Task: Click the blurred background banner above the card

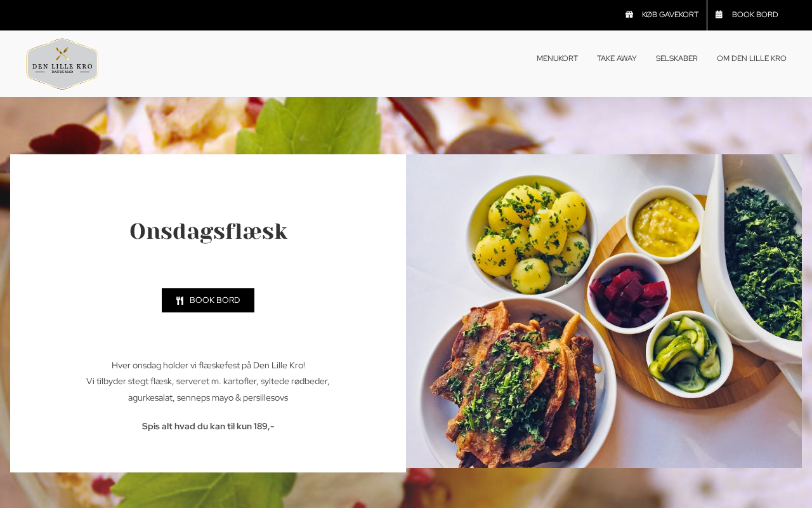Action: pyautogui.click(x=406, y=125)
